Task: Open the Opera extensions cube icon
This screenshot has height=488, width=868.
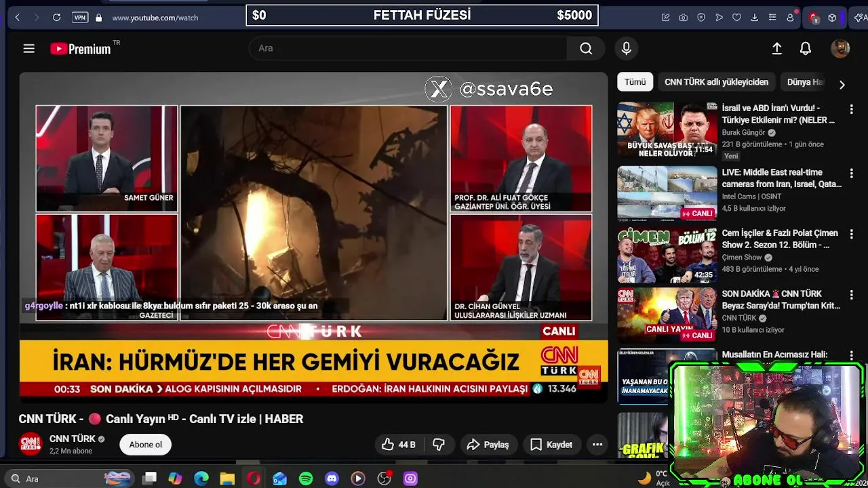Action: coord(832,18)
